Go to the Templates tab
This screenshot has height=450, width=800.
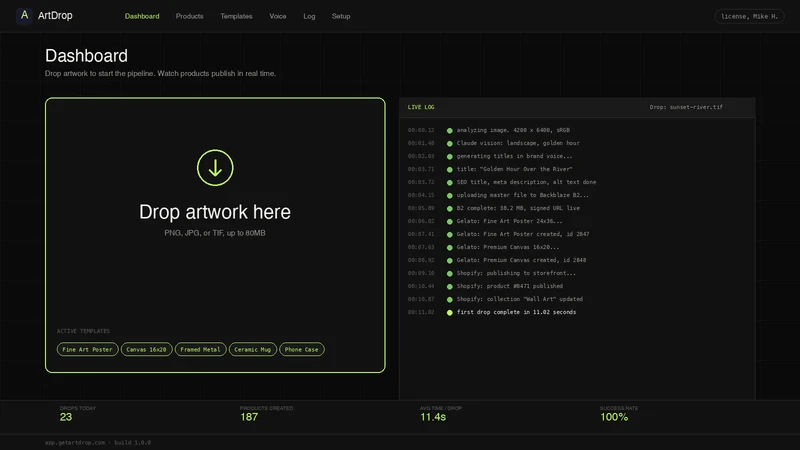click(236, 16)
